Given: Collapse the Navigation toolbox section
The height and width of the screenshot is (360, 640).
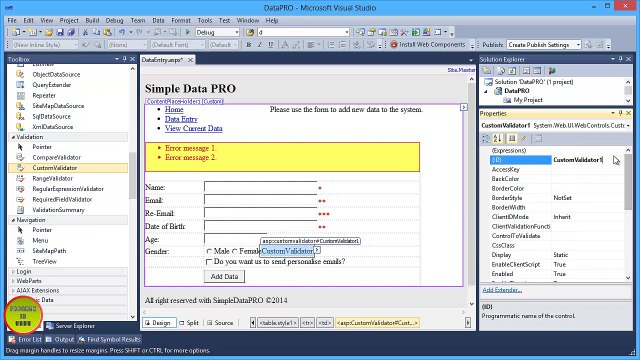Looking at the screenshot, I should [13, 220].
